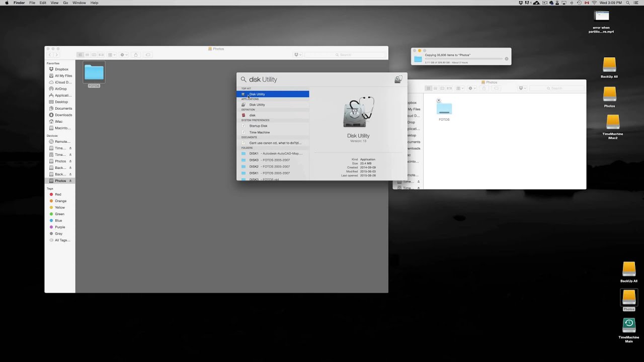Switch right Photos window to icon view
The height and width of the screenshot is (362, 644).
click(428, 88)
